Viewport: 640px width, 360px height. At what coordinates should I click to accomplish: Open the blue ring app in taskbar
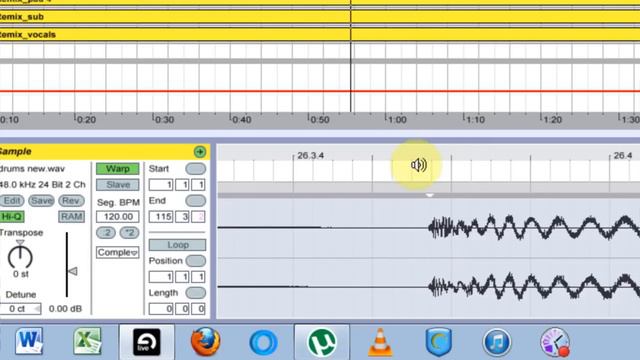[x=264, y=342]
